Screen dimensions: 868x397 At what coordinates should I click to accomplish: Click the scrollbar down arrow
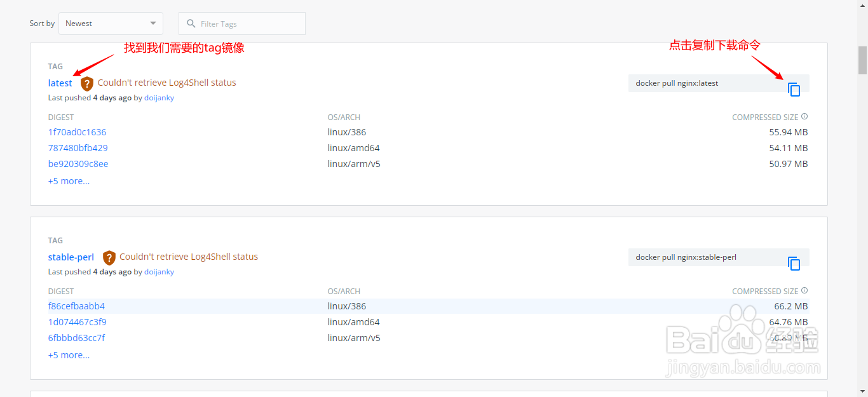point(862,391)
